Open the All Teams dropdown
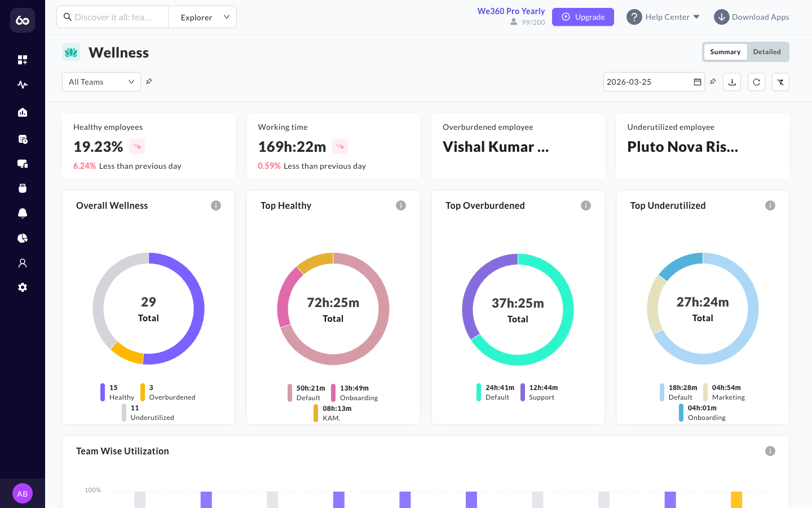 coord(101,82)
